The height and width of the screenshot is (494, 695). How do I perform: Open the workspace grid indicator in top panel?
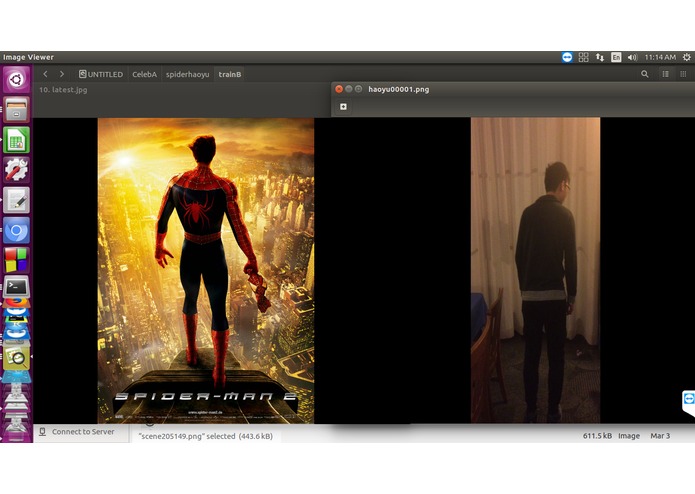point(584,57)
